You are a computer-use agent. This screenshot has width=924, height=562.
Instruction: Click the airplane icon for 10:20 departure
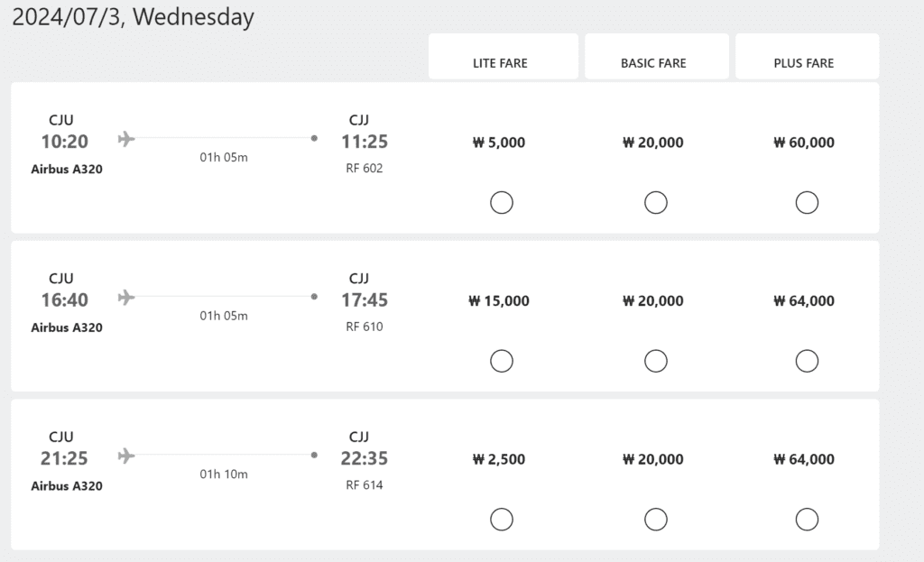126,139
